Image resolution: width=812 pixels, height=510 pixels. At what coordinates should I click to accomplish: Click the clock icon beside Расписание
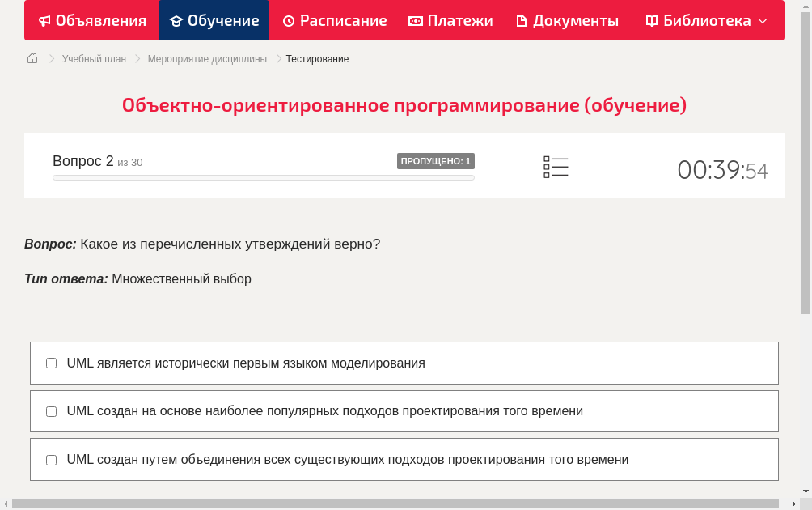click(288, 20)
